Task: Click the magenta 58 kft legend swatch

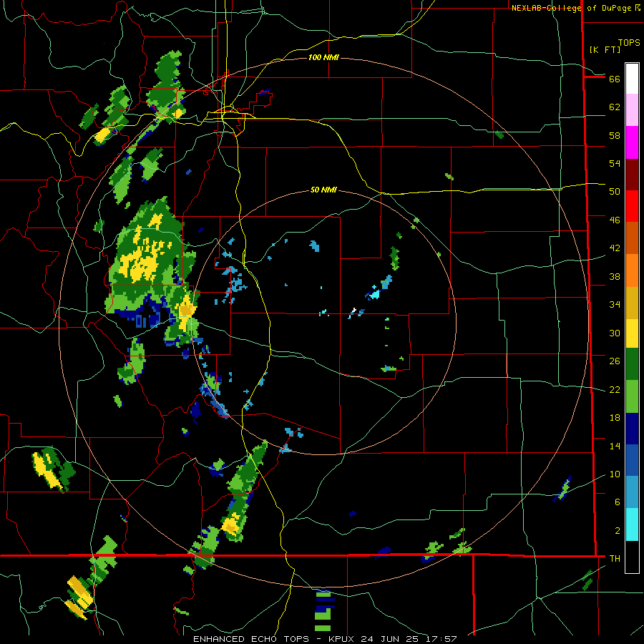Action: [632, 142]
